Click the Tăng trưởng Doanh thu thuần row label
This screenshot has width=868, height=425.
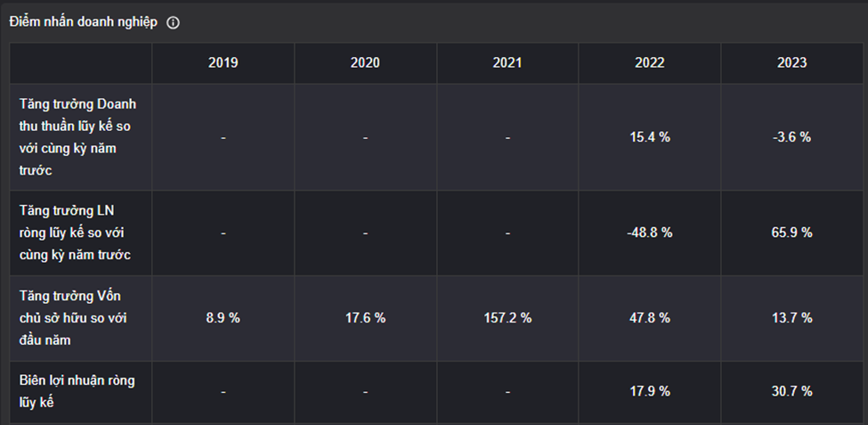78,137
